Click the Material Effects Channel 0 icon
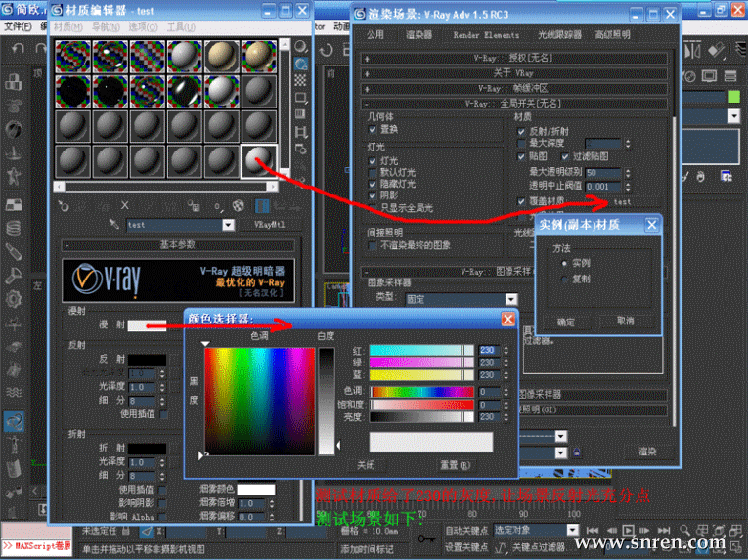Viewport: 748px width, 560px height. [218, 206]
